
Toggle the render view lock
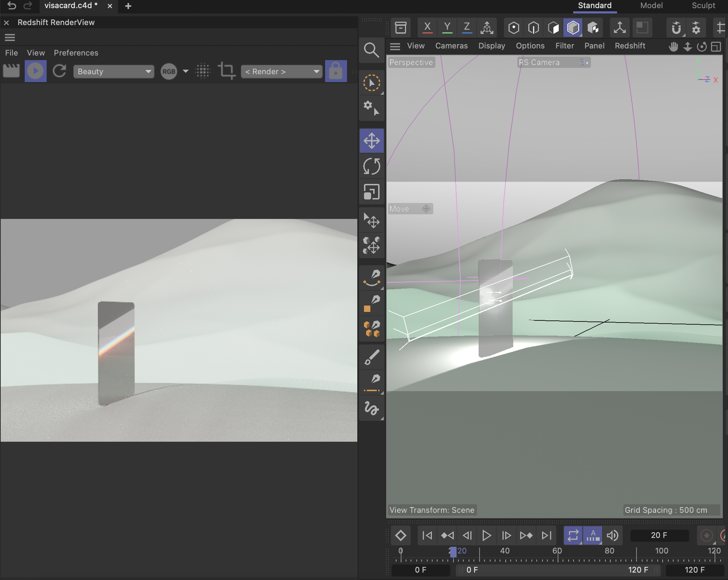[335, 71]
